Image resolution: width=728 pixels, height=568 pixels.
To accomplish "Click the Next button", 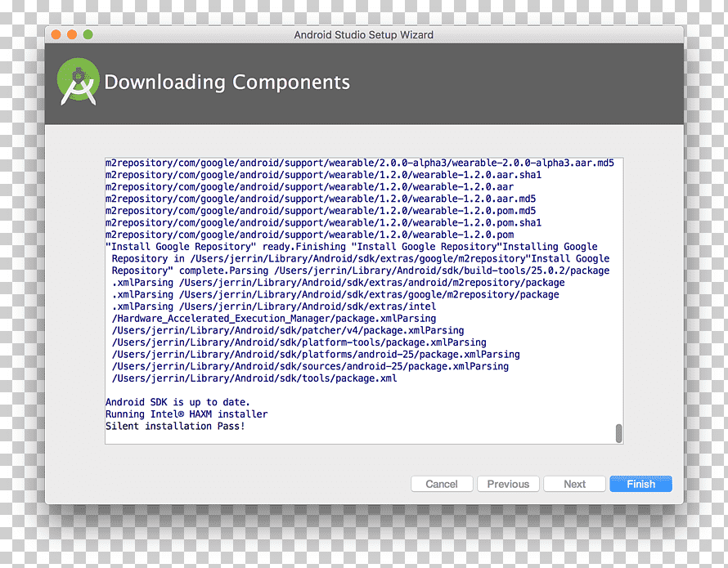I will pos(574,484).
